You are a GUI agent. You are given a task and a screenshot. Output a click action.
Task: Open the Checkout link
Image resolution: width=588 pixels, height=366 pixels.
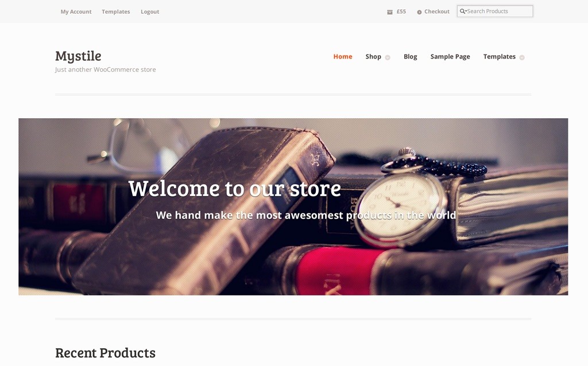437,11
